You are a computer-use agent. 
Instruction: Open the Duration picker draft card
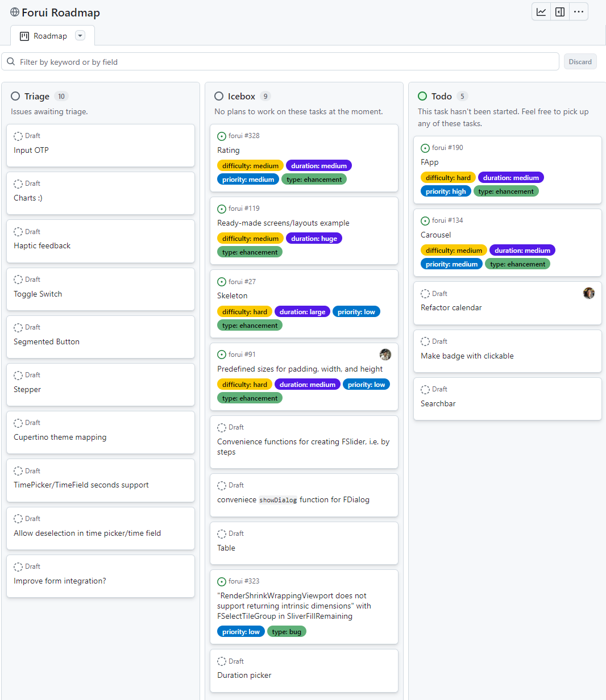click(x=244, y=675)
